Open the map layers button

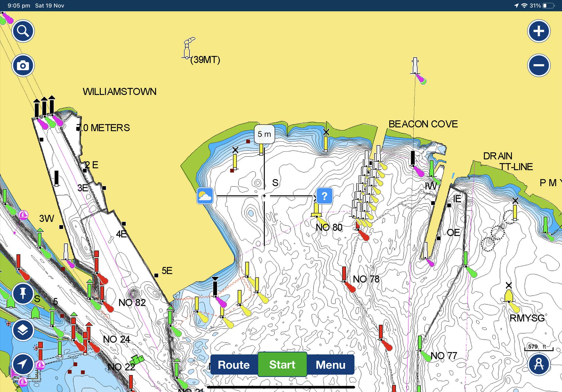click(x=23, y=330)
